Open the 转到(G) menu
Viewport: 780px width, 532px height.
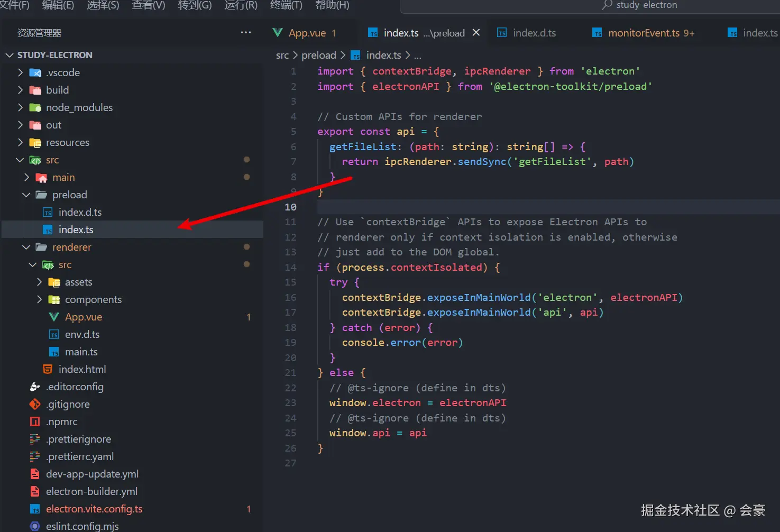(195, 5)
